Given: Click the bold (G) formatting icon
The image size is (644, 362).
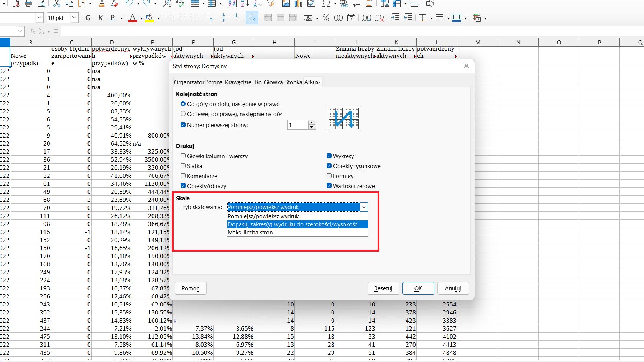Looking at the screenshot, I should tap(88, 18).
